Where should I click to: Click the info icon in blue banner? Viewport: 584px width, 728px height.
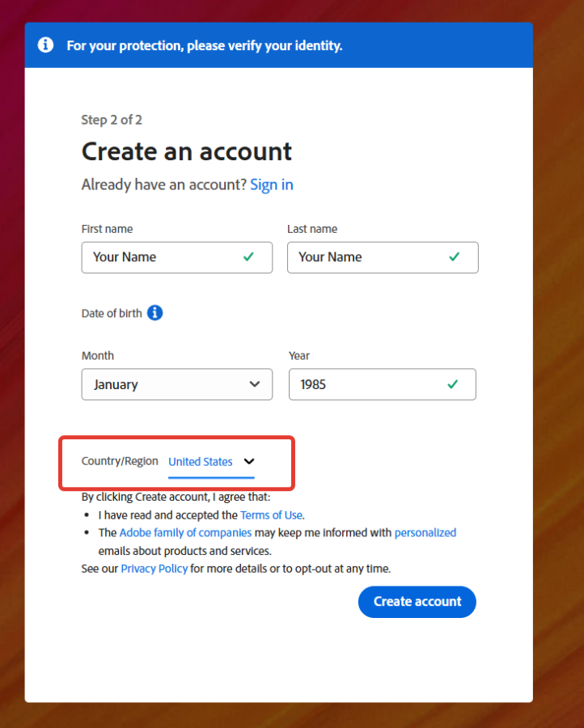(45, 45)
